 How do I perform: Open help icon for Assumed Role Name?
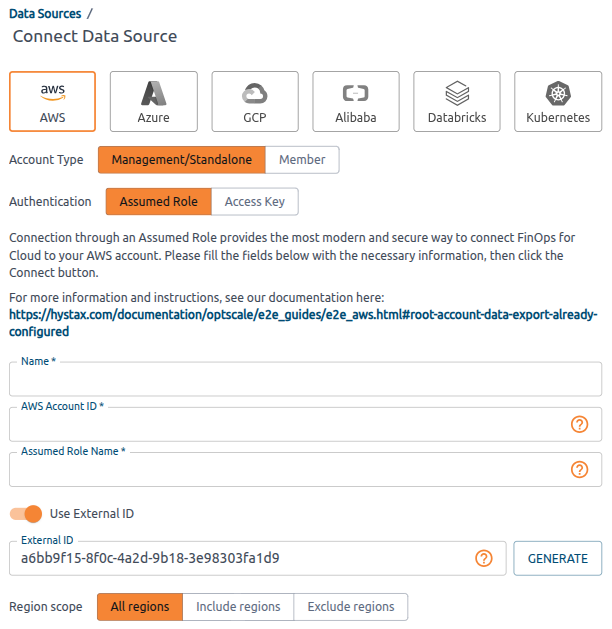580,469
